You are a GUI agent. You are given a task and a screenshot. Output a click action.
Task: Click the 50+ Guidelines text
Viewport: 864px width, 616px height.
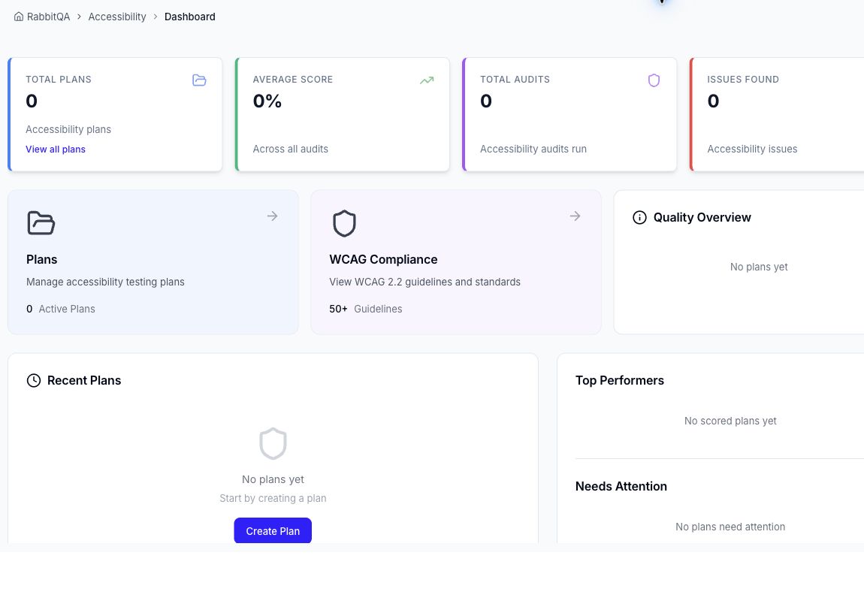point(366,309)
